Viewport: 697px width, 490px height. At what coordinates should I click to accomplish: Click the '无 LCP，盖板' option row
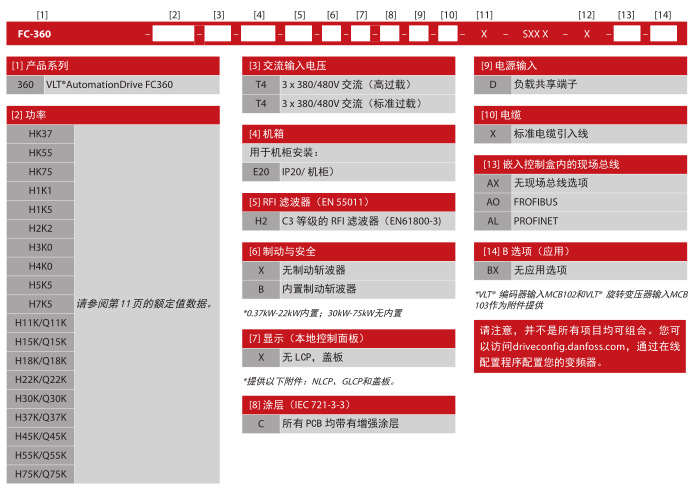pyautogui.click(x=348, y=357)
